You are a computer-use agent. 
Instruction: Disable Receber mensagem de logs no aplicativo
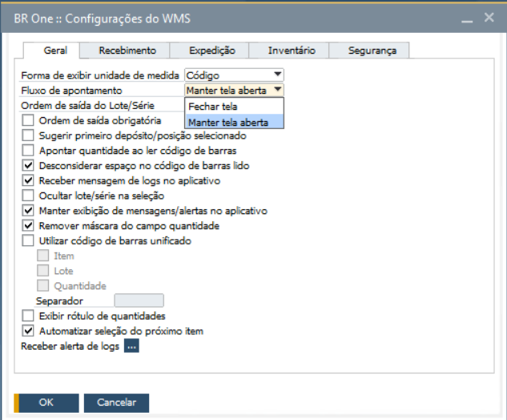(29, 181)
